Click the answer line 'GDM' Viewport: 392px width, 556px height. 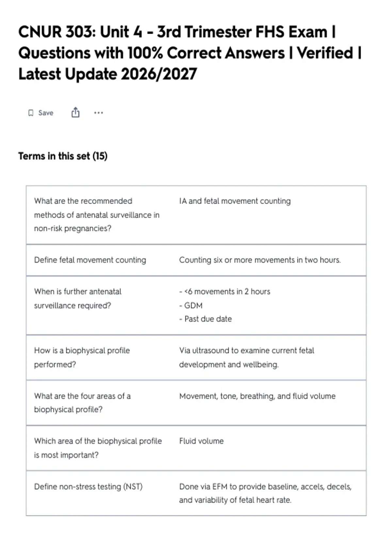[x=191, y=305]
